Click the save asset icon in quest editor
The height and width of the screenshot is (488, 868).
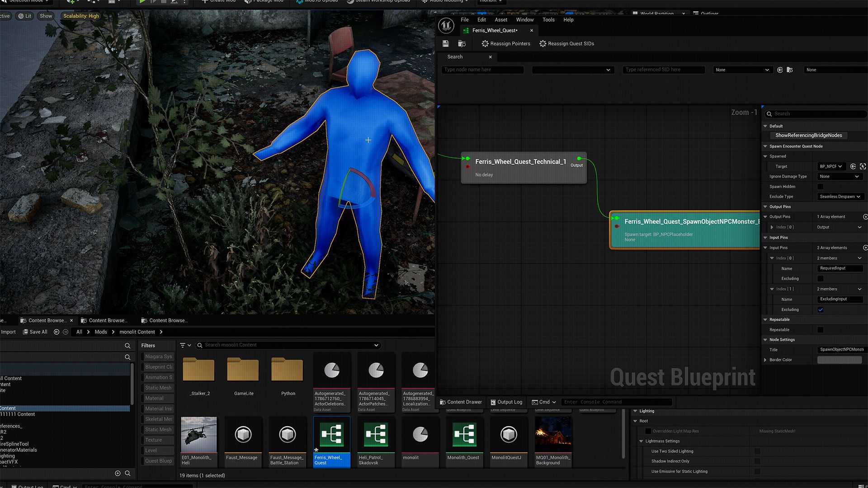pyautogui.click(x=445, y=43)
